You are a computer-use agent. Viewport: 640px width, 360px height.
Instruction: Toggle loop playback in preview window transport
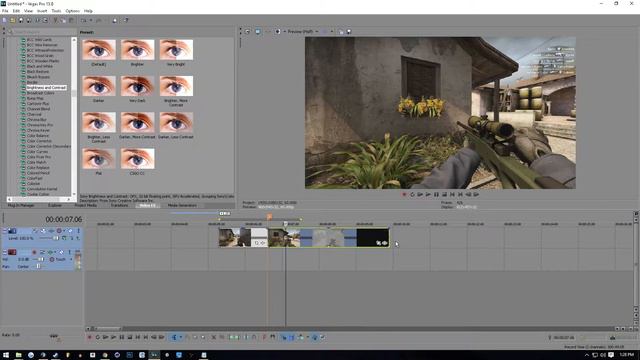412,195
